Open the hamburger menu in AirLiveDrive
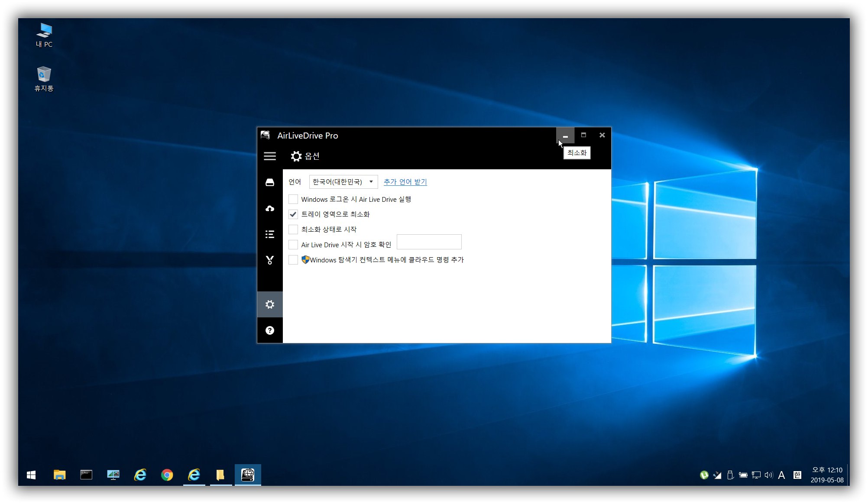 click(270, 156)
